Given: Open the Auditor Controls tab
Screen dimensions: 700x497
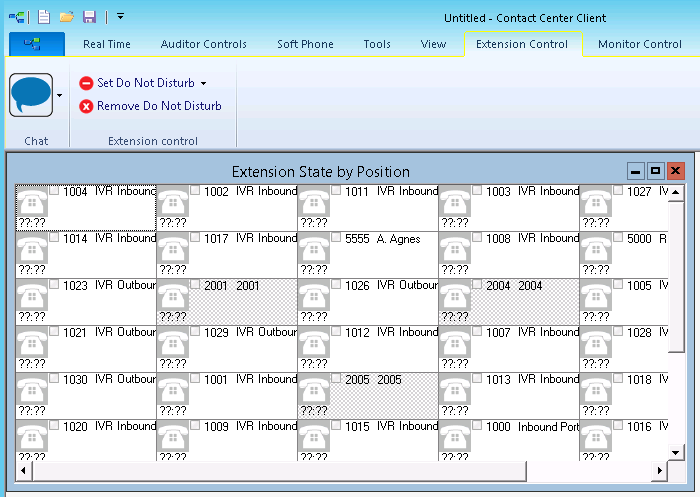Looking at the screenshot, I should point(204,44).
